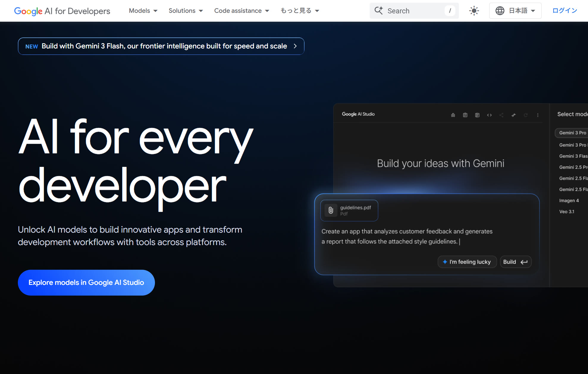This screenshot has width=588, height=374.
Task: Click into the Search input field
Action: pyautogui.click(x=415, y=11)
